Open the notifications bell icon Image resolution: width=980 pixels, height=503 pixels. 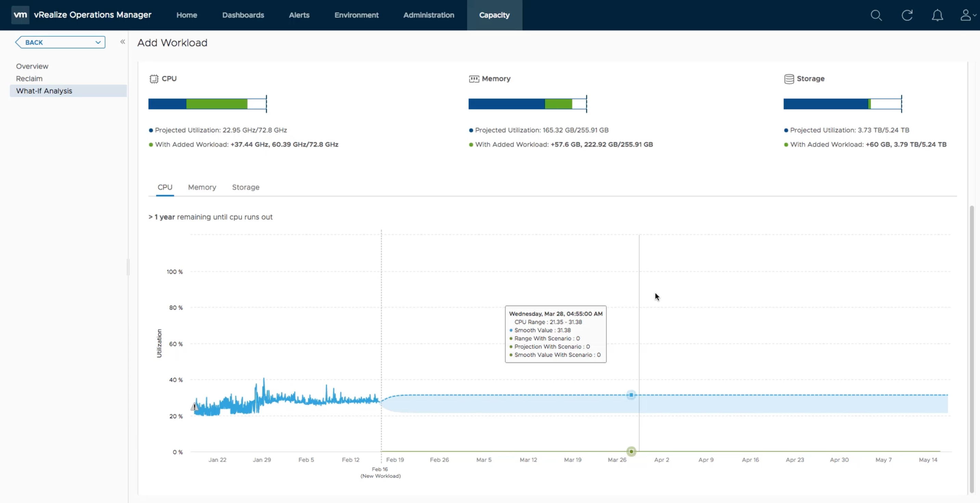point(937,15)
